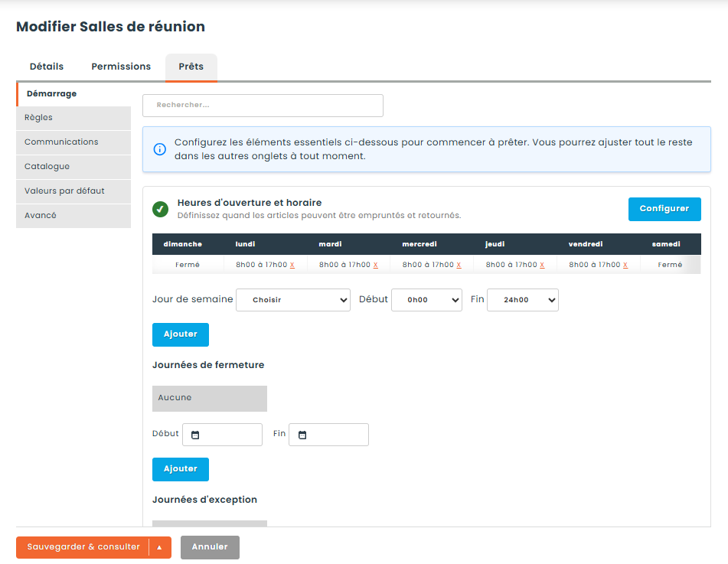Delete mercredi hours via x link
This screenshot has width=728, height=564.
pos(459,265)
